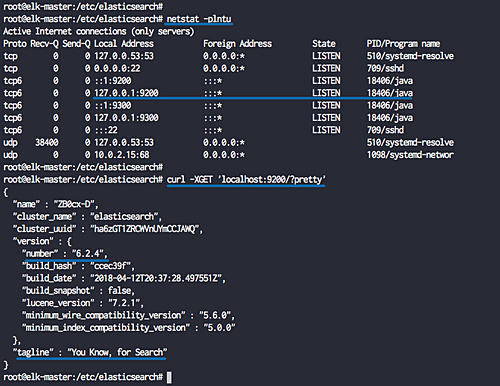Image resolution: width=500 pixels, height=386 pixels.
Task: Click the curl -XGET 'localhost:9200/?pretty' command
Action: coord(246,179)
